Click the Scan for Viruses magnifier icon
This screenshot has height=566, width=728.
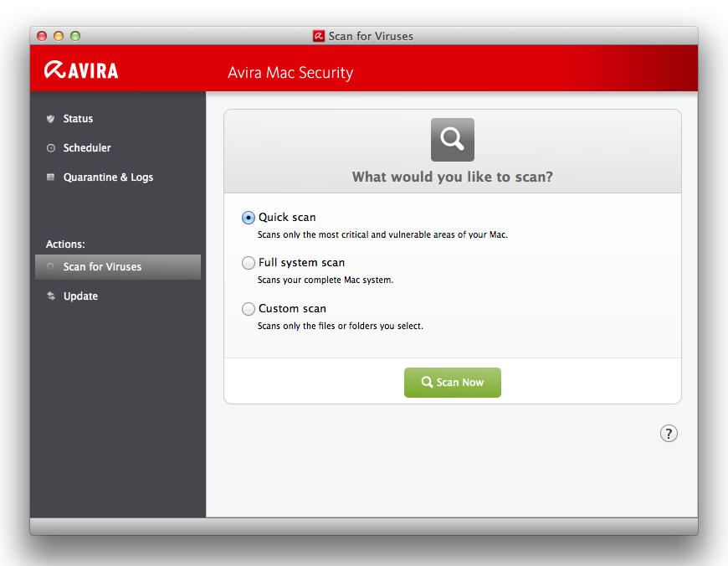click(50, 266)
